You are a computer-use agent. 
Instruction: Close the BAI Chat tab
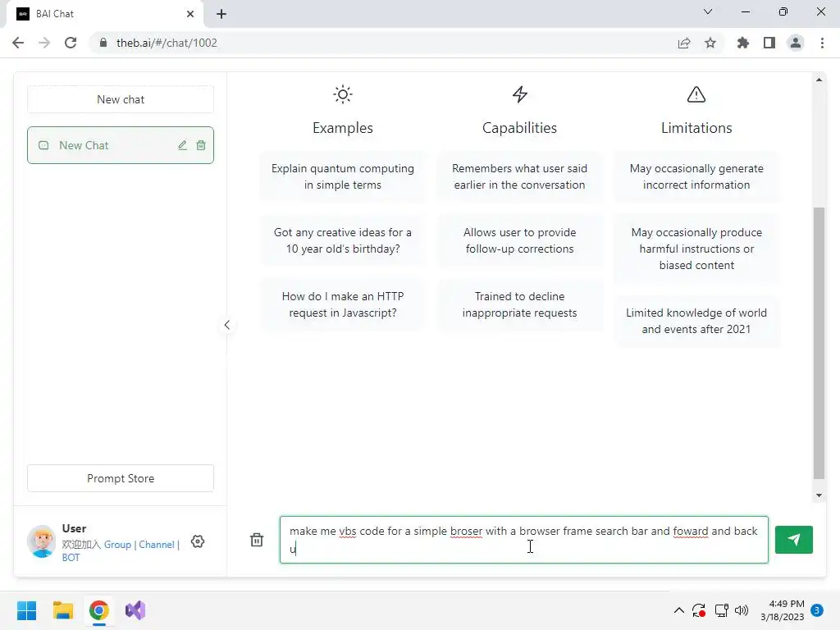190,14
